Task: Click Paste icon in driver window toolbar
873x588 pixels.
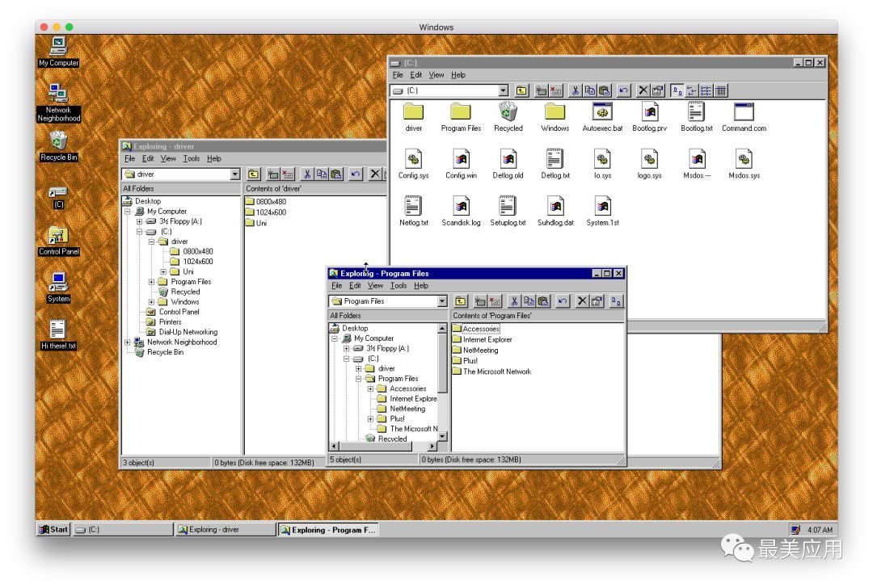Action: coord(335,174)
